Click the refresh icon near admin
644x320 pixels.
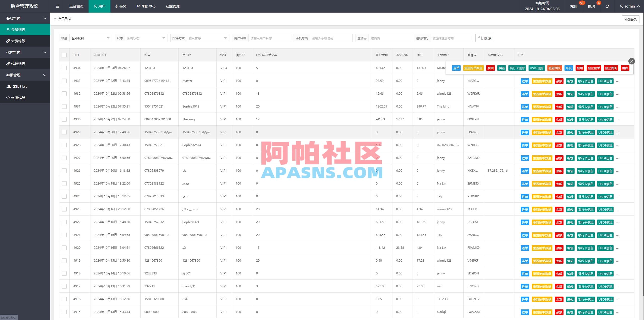click(x=607, y=6)
